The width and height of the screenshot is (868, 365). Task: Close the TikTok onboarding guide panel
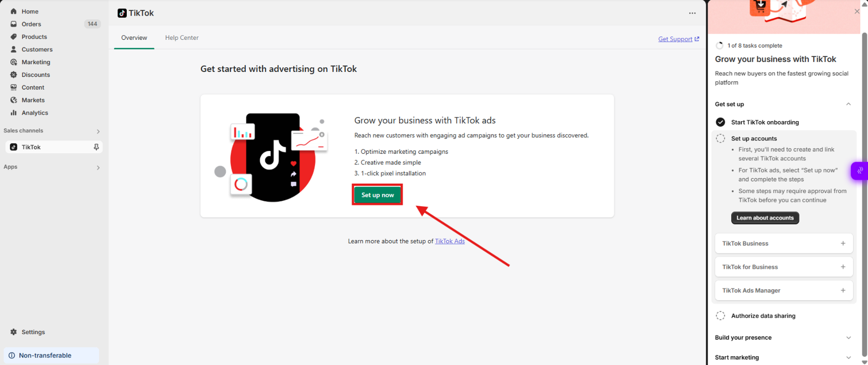(x=857, y=11)
